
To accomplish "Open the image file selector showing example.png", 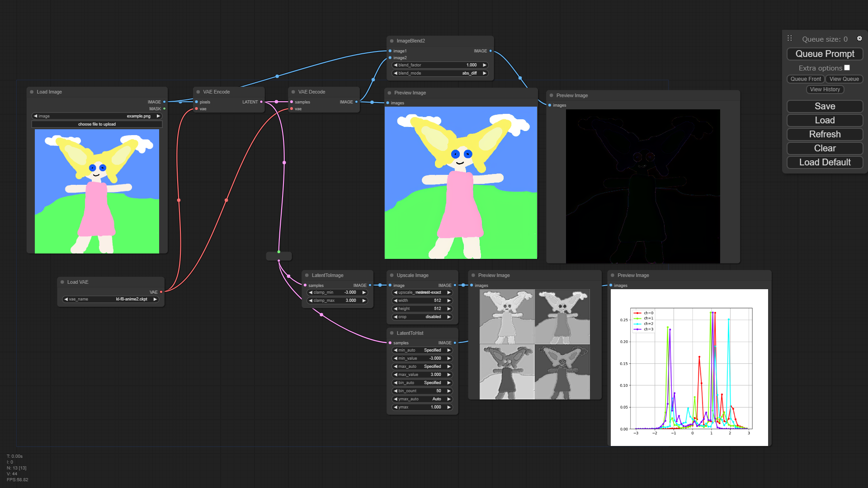I will tap(97, 116).
